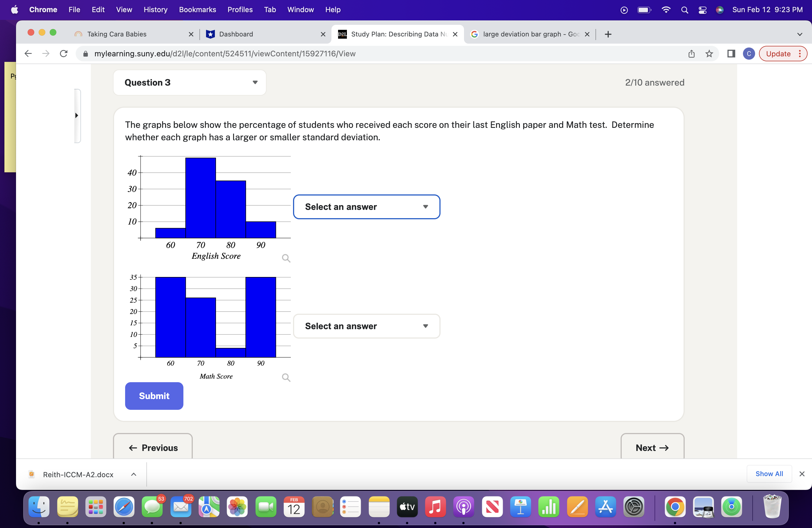Go back using the browser back arrow

pyautogui.click(x=28, y=54)
